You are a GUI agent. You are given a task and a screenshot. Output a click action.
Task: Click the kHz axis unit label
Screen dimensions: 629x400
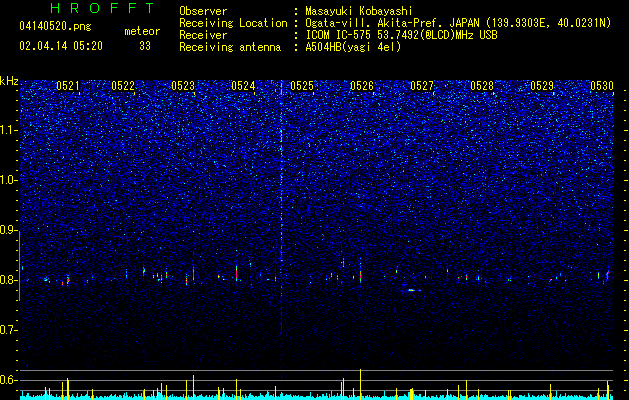pos(9,81)
